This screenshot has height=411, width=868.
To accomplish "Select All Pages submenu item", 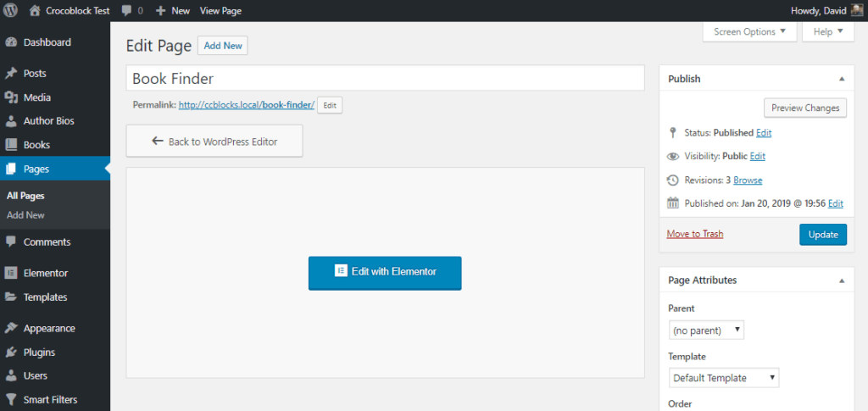I will point(25,196).
